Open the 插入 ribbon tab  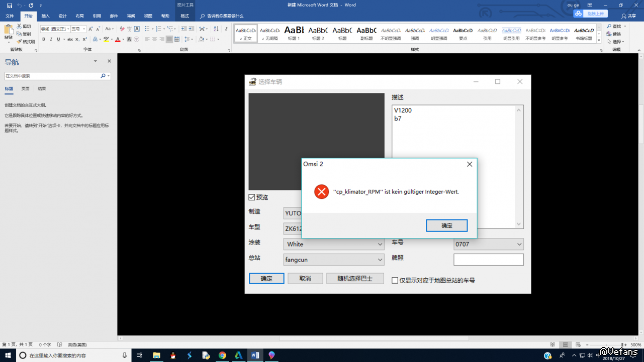pyautogui.click(x=45, y=16)
